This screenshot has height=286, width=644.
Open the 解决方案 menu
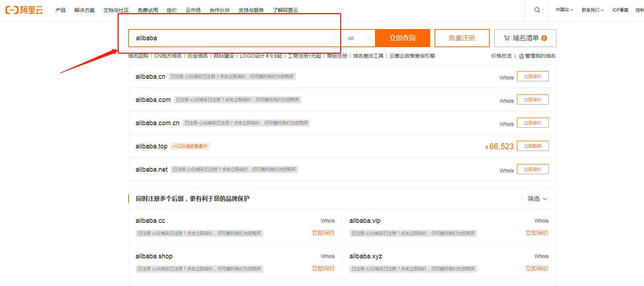[85, 10]
